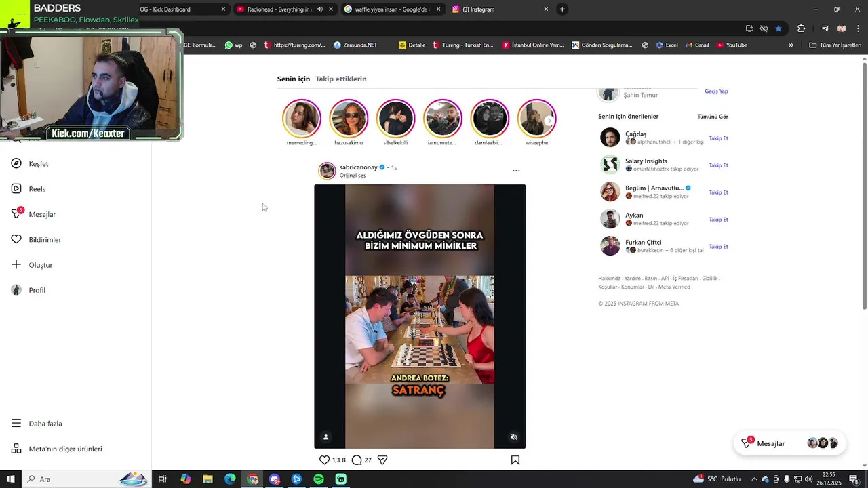Open Meta'nın diğer ürünleri menu
This screenshot has width=868, height=488.
click(x=57, y=449)
